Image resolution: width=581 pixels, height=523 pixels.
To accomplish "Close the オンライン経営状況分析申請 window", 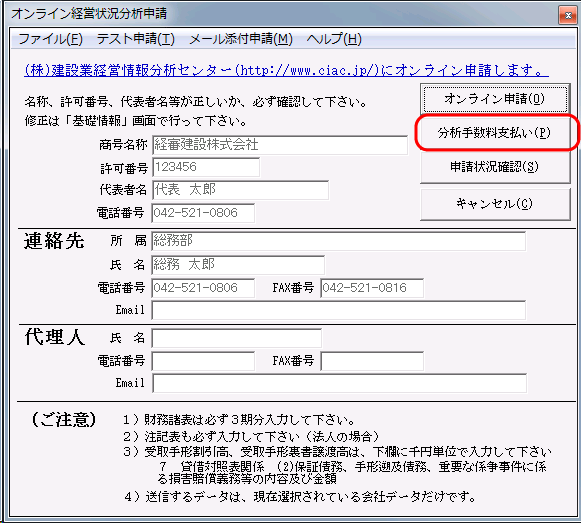I will click(x=568, y=15).
